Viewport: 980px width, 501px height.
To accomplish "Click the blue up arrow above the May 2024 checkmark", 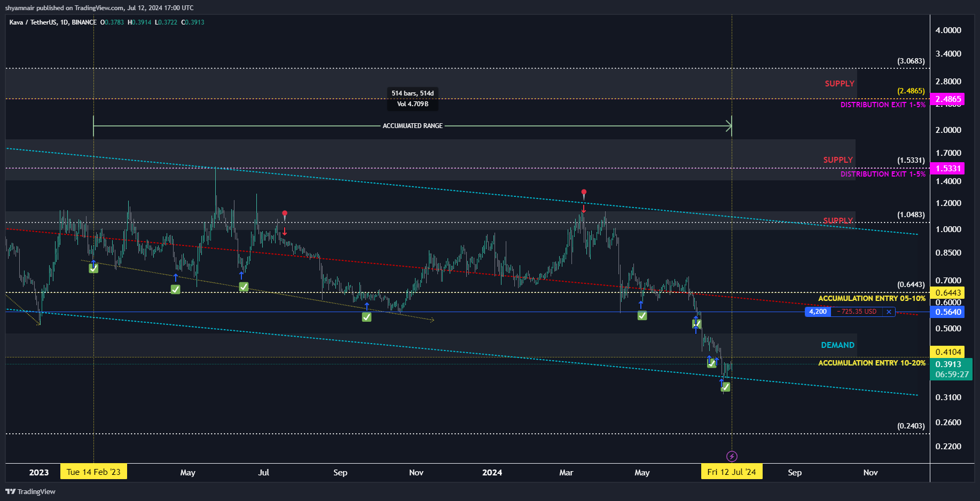I will pyautogui.click(x=640, y=305).
